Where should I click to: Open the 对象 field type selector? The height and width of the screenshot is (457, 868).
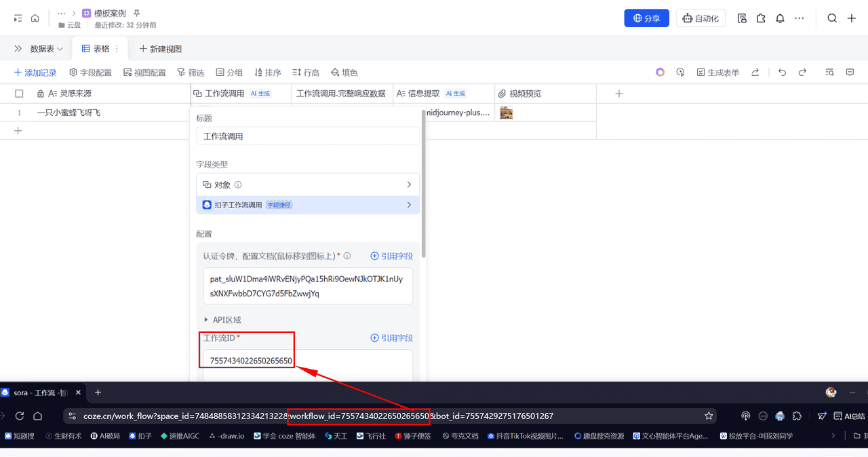click(x=308, y=184)
